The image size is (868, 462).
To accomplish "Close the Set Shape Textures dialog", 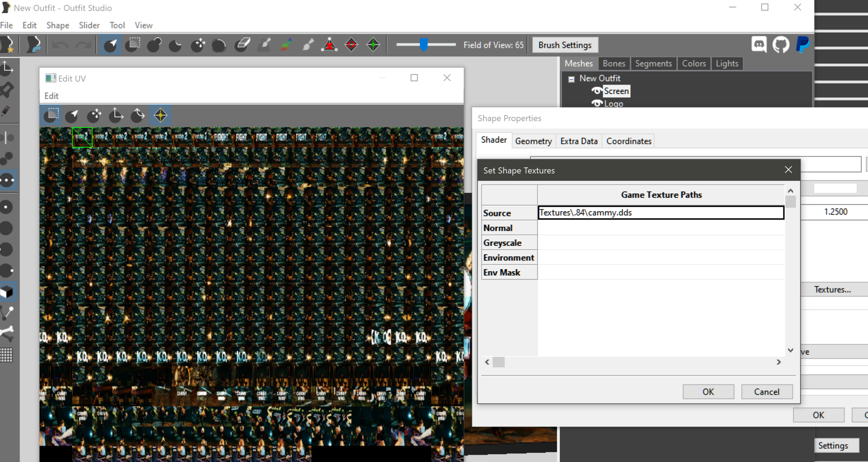I will (788, 170).
